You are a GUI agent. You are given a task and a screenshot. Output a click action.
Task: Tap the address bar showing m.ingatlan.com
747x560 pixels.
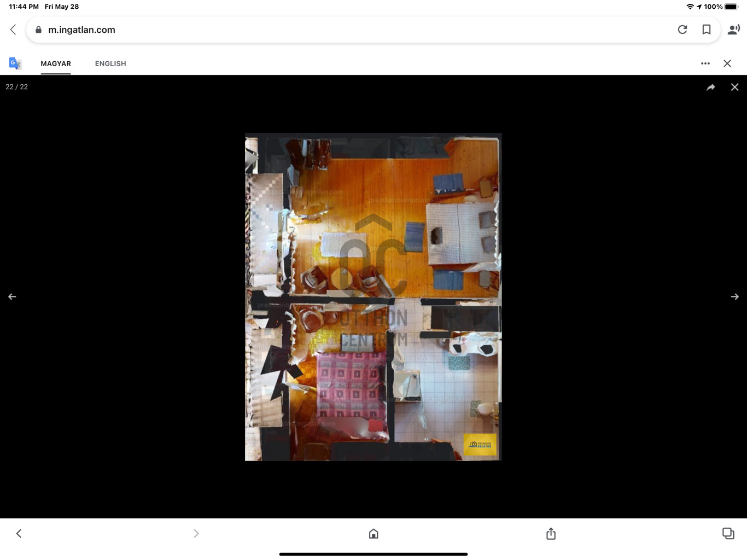pyautogui.click(x=219, y=30)
